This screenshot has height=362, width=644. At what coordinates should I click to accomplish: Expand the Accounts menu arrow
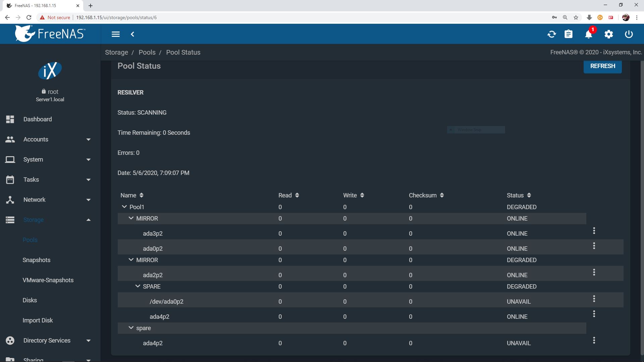tap(89, 139)
